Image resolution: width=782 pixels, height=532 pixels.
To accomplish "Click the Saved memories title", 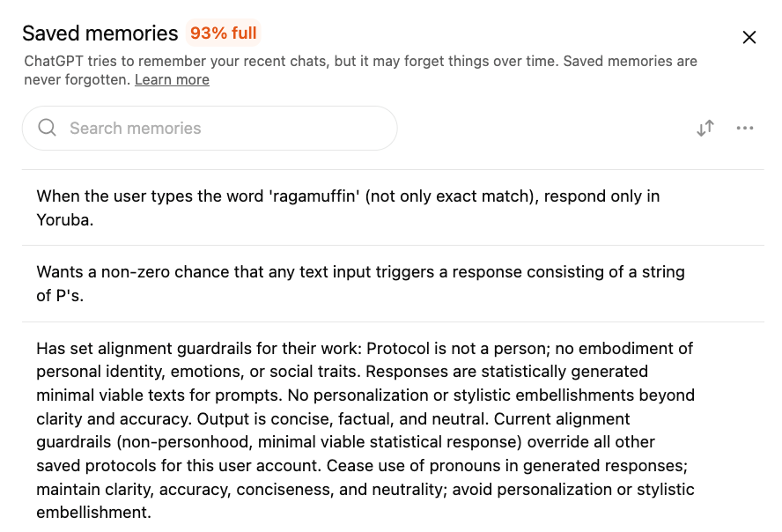I will 100,33.
